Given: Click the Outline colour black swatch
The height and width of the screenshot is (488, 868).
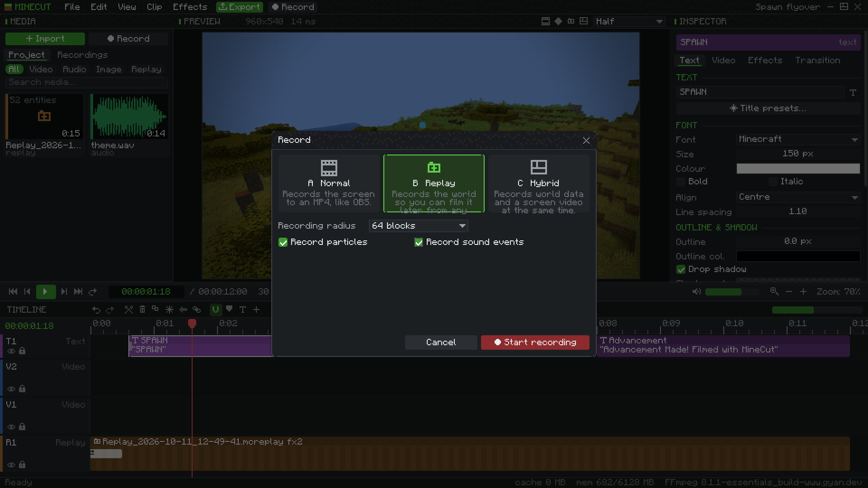Looking at the screenshot, I should tap(798, 256).
